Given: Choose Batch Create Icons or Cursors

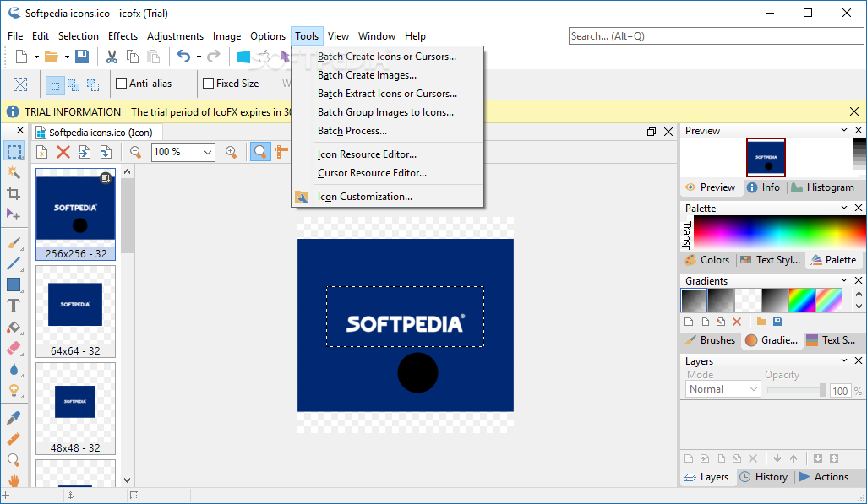Looking at the screenshot, I should tap(387, 57).
